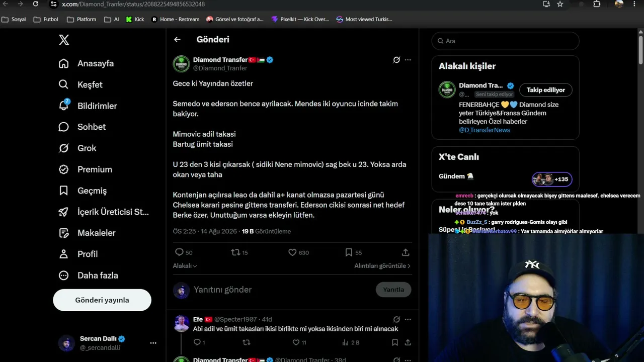
Task: Toggle the Takip ediliyor follow button
Action: (546, 90)
